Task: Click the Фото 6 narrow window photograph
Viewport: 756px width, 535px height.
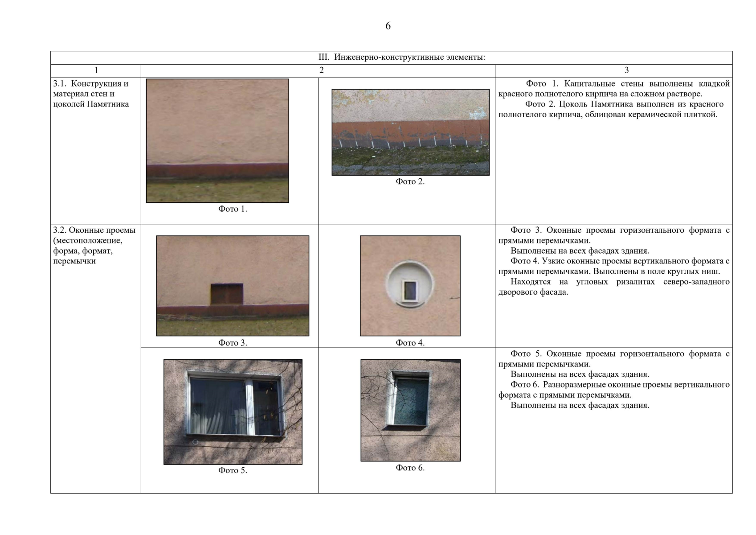Action: click(410, 410)
